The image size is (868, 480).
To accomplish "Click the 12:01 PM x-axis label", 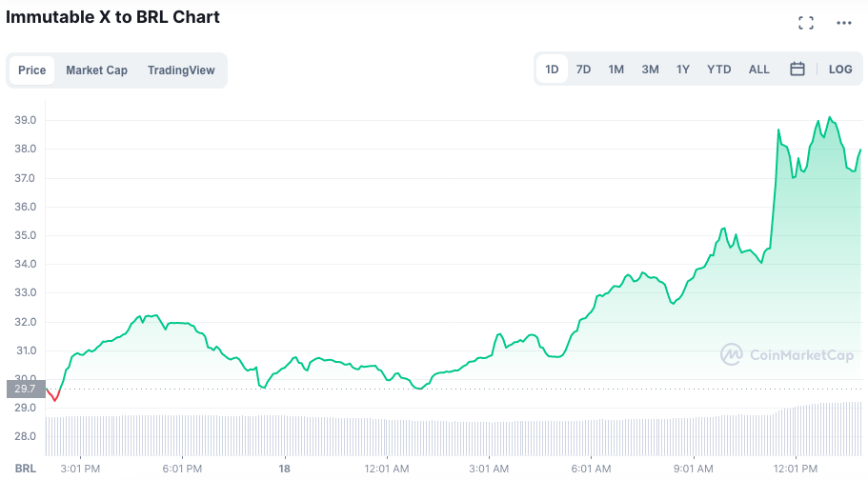I will pos(795,469).
